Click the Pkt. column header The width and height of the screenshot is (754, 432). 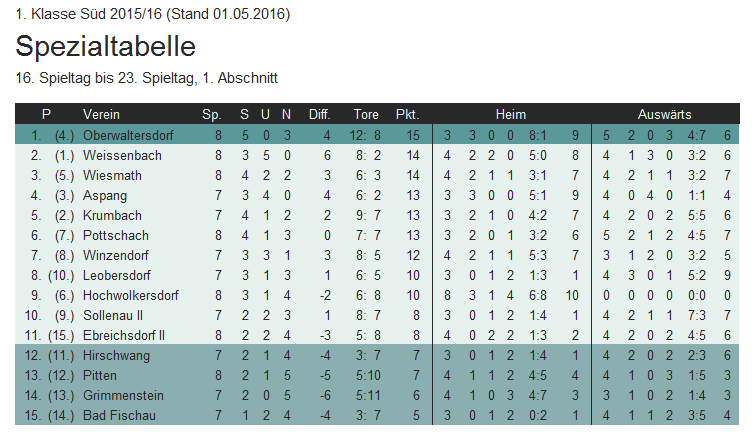click(407, 114)
